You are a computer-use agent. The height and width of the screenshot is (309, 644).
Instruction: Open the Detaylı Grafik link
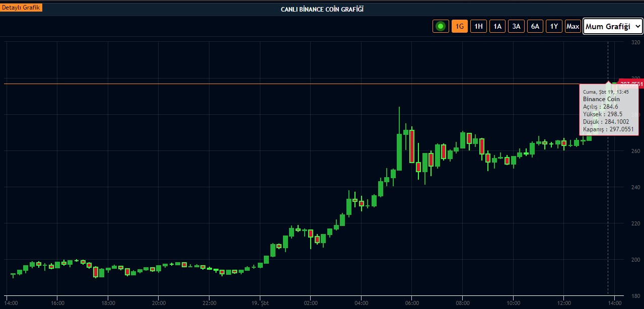[21, 8]
